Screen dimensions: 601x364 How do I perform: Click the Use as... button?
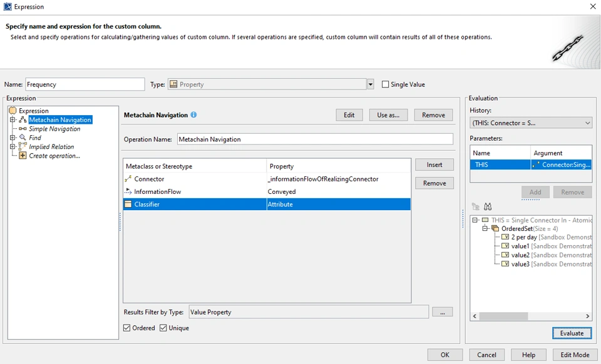point(388,115)
